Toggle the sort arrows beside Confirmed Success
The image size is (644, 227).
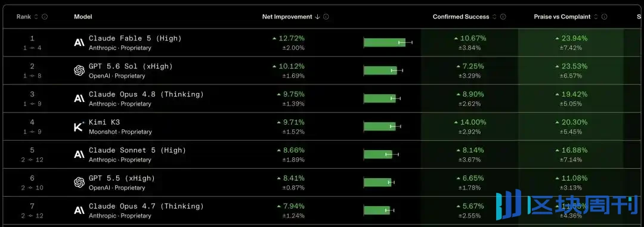[x=494, y=17]
